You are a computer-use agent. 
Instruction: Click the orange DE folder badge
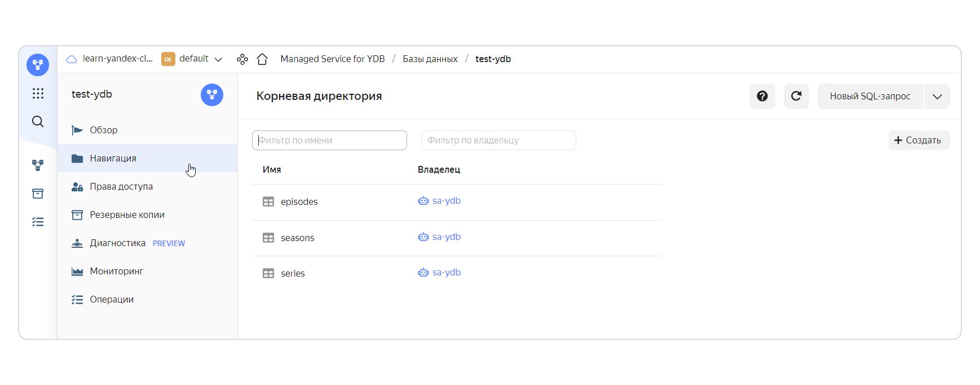tap(168, 59)
